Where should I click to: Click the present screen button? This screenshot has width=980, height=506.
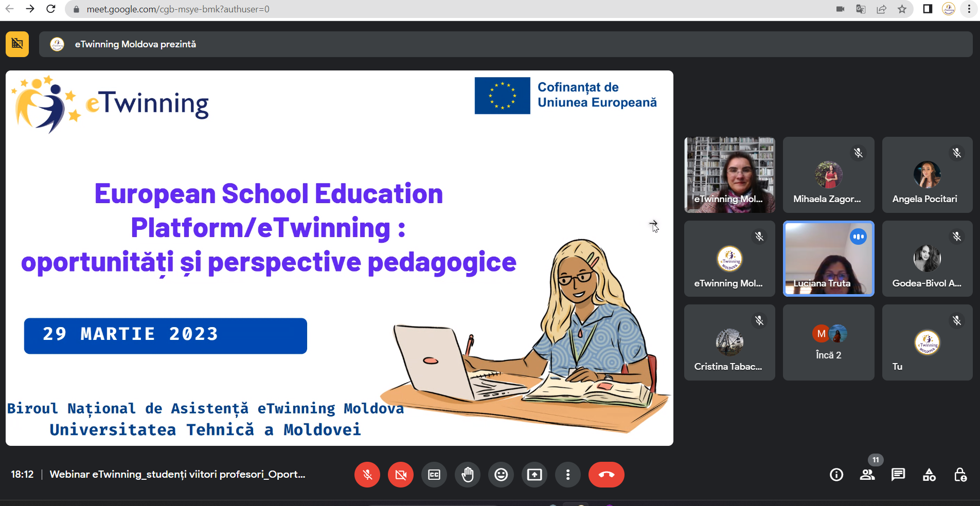[x=534, y=475]
